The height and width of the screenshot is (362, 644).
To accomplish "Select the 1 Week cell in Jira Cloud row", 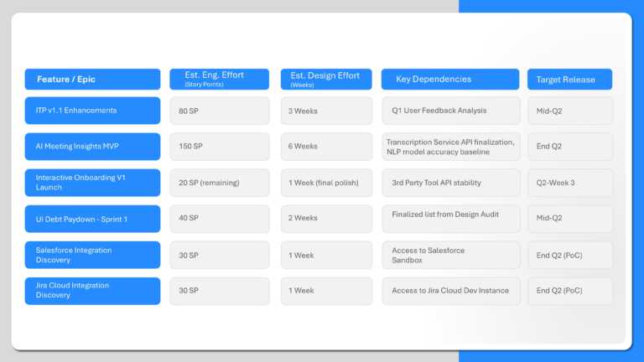I will click(326, 291).
